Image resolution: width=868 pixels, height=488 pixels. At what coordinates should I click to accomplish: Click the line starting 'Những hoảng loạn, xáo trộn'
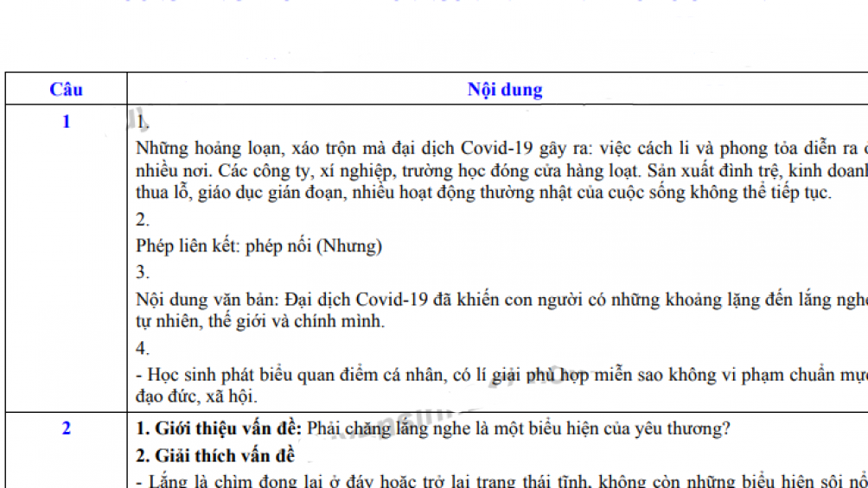click(x=501, y=149)
